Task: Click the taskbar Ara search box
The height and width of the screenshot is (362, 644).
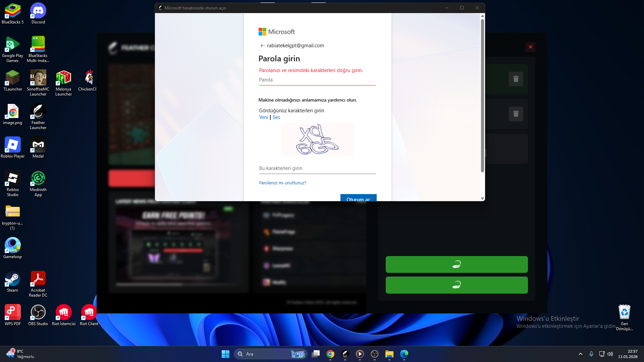Action: coord(270,354)
